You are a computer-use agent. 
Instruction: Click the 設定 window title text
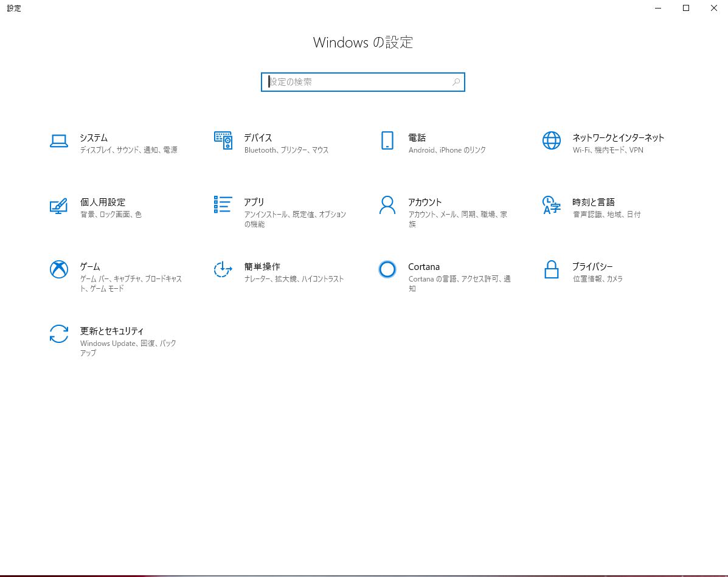(x=14, y=9)
